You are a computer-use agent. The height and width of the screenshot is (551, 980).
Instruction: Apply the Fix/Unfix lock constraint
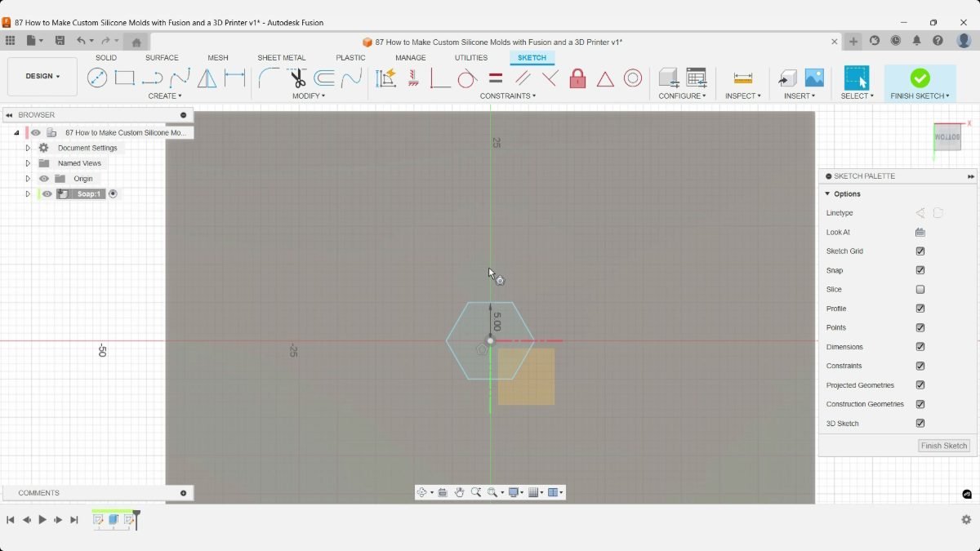[x=577, y=78]
